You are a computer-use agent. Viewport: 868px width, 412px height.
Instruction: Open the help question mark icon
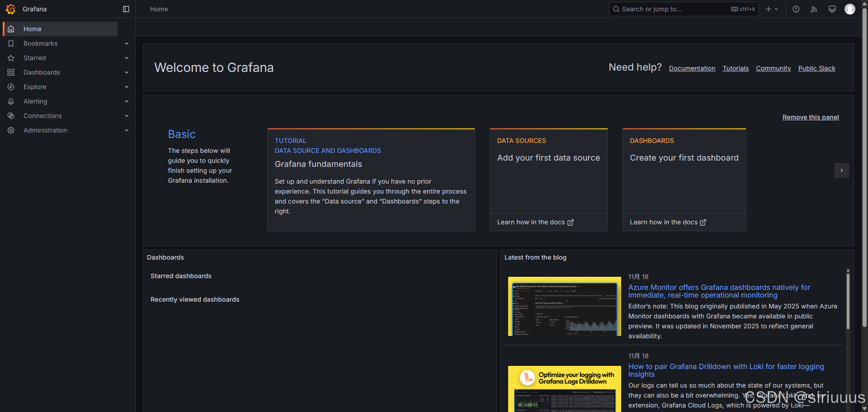tap(796, 9)
